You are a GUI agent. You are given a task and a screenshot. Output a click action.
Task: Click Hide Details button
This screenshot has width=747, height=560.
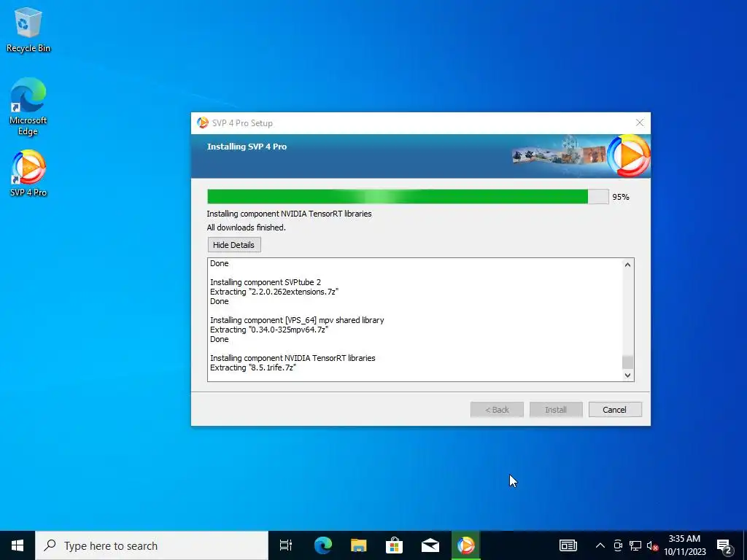[234, 245]
